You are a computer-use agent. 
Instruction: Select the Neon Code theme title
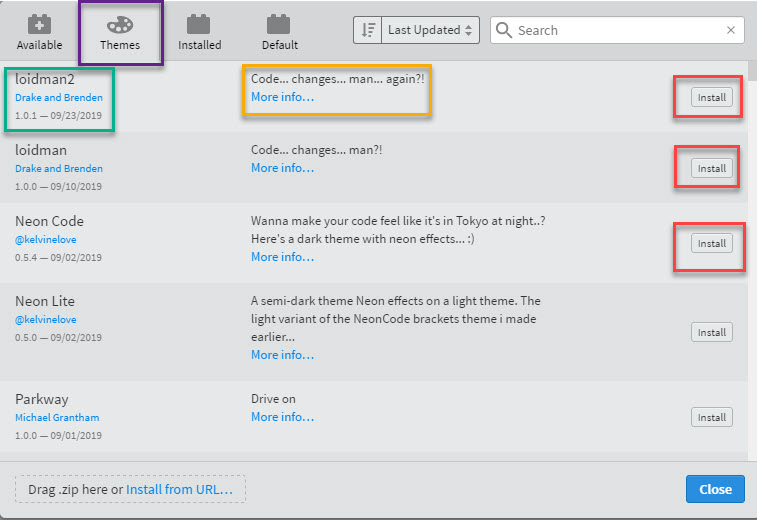tap(49, 221)
